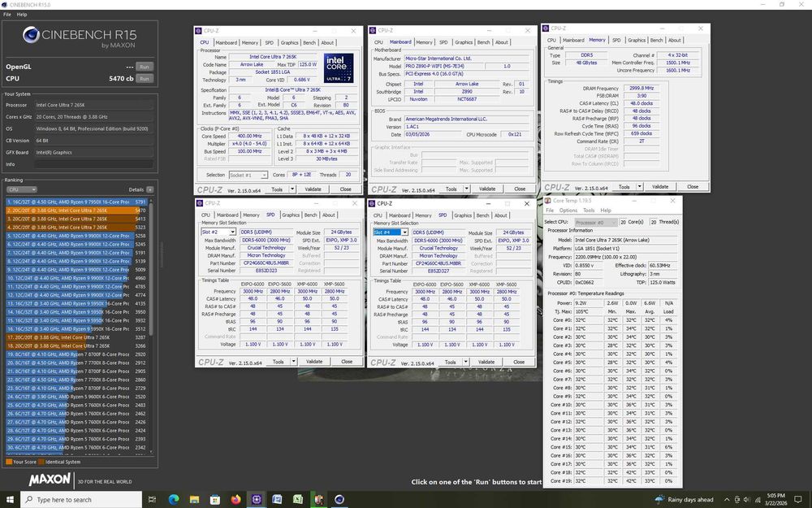Open Microsoft Store from the taskbar

[215, 499]
